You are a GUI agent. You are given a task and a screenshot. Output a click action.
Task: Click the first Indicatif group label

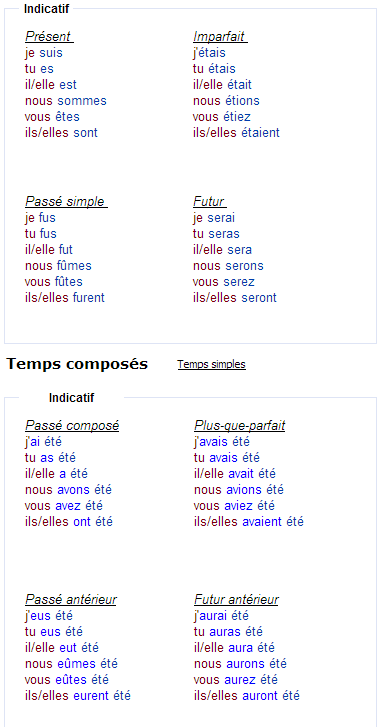pos(46,9)
